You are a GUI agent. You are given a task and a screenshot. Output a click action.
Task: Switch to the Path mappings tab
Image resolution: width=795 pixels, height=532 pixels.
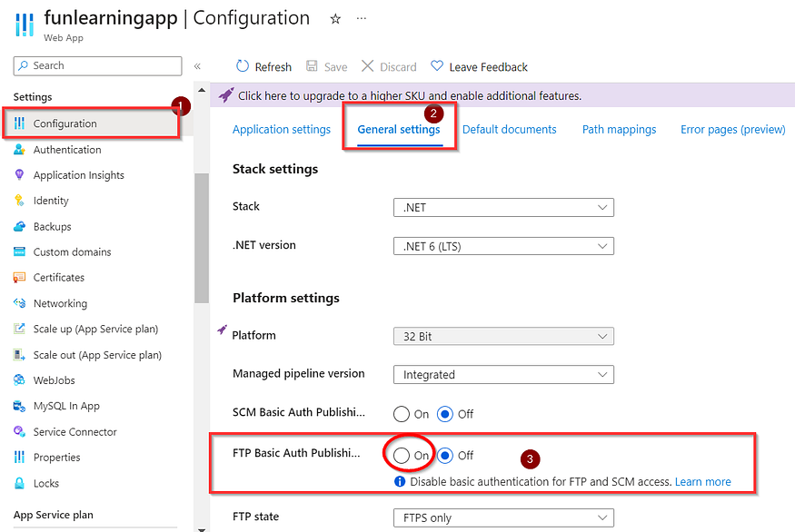click(x=619, y=129)
